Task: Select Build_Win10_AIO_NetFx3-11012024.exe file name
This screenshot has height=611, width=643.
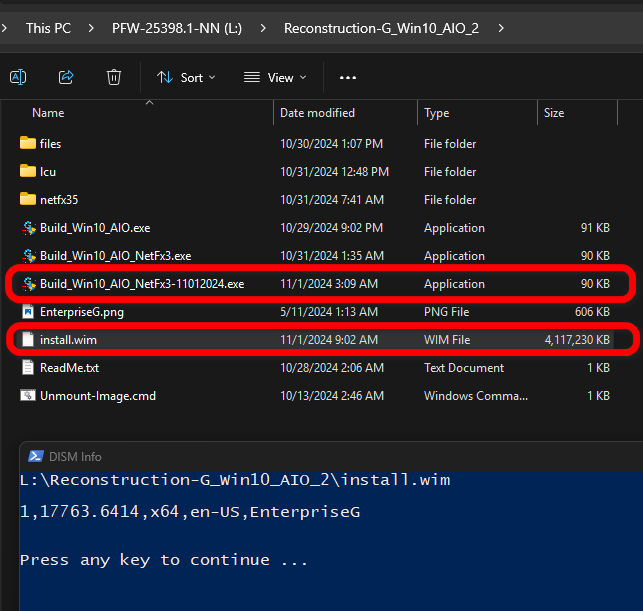Action: pyautogui.click(x=142, y=284)
